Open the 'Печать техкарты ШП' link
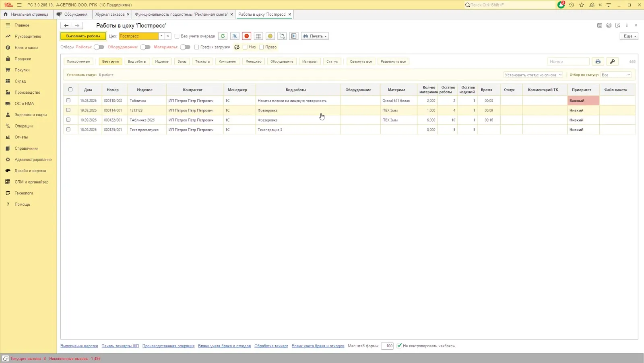This screenshot has width=644, height=363. [120, 346]
